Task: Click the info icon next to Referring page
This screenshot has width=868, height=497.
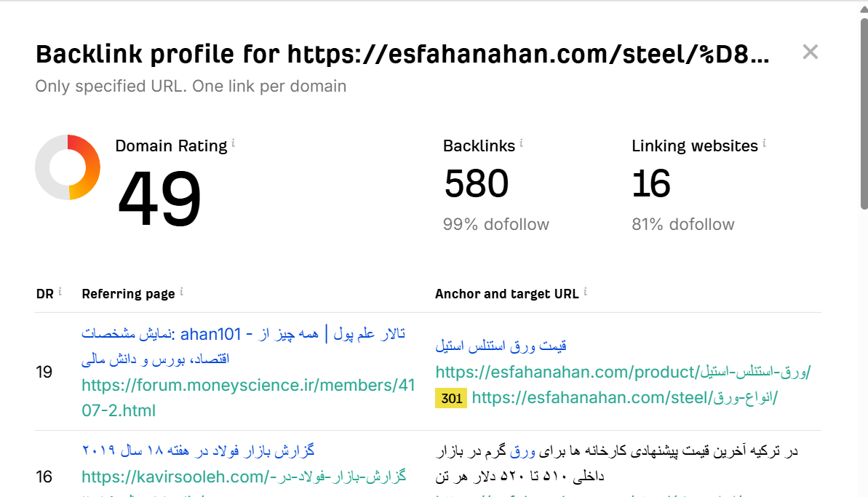Action: tap(182, 290)
